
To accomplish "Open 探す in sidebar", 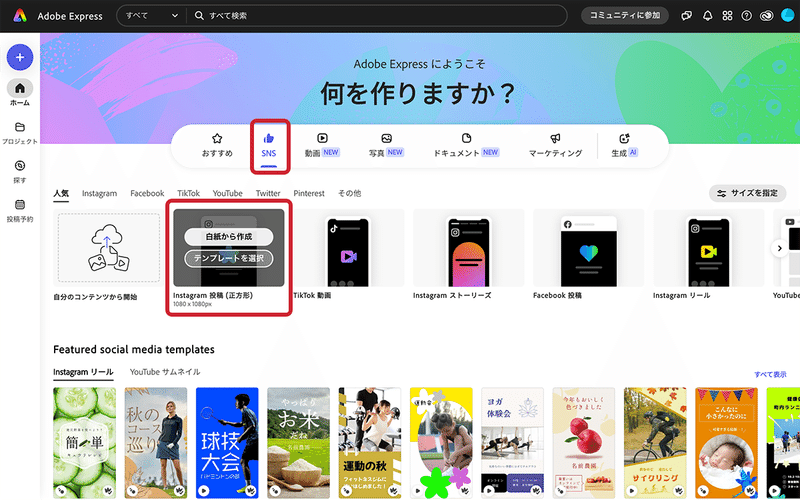I will pyautogui.click(x=20, y=172).
